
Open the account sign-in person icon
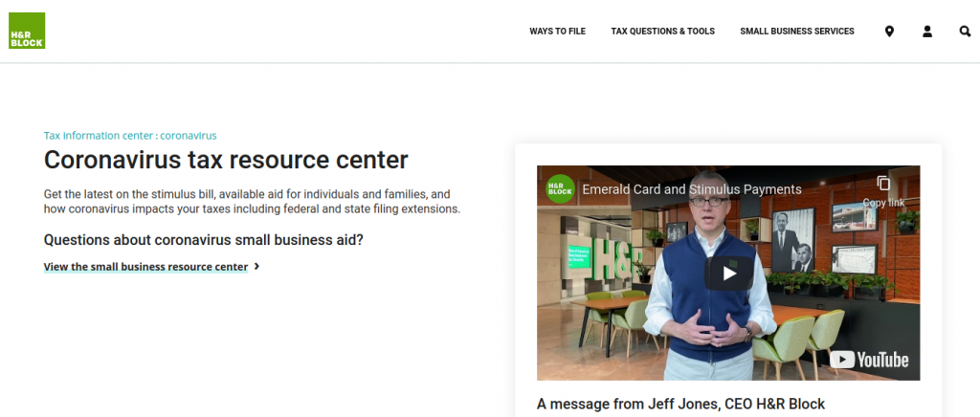(x=927, y=32)
